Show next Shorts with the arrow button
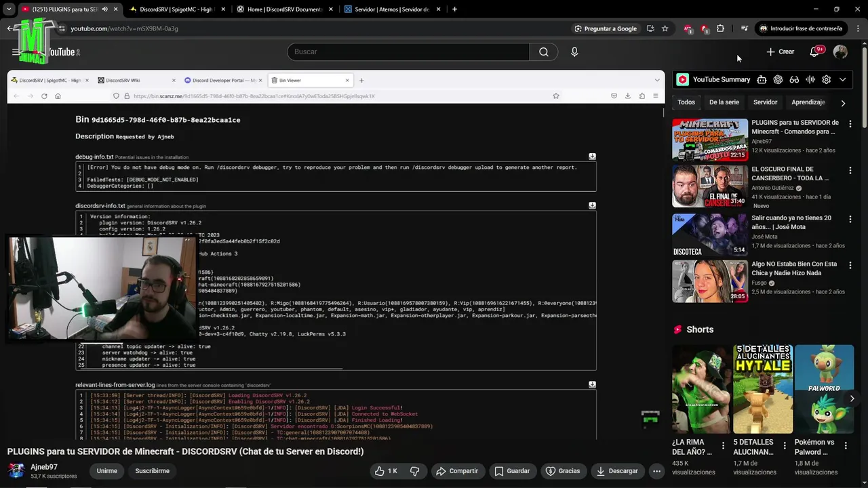The height and width of the screenshot is (488, 868). click(x=852, y=399)
